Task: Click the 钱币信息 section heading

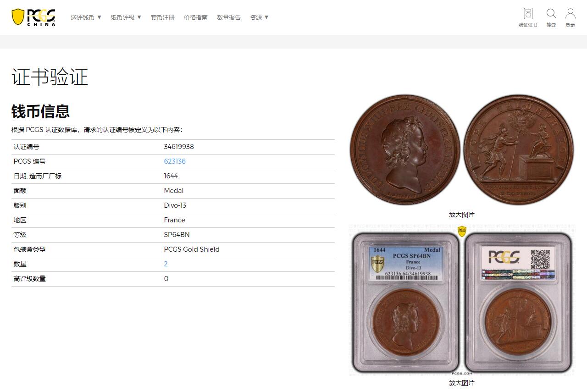Action: click(40, 111)
